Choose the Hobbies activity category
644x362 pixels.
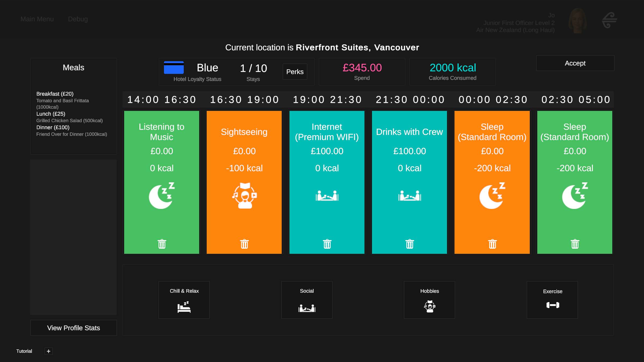click(x=430, y=300)
